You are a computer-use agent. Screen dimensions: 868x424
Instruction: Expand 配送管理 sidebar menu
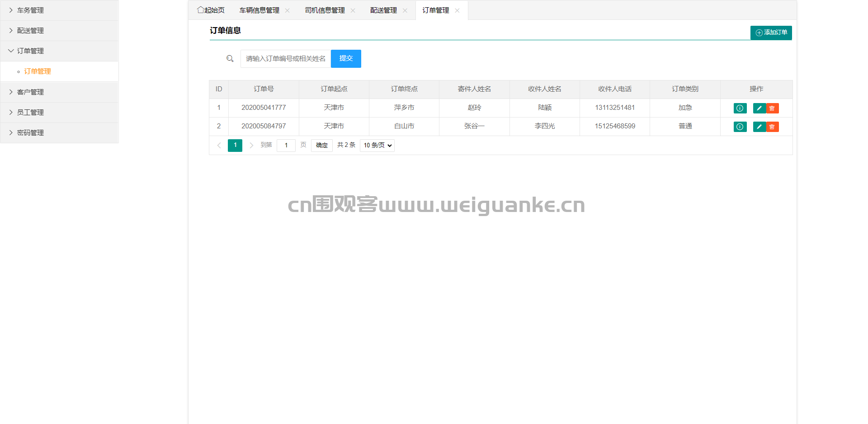[x=59, y=31]
